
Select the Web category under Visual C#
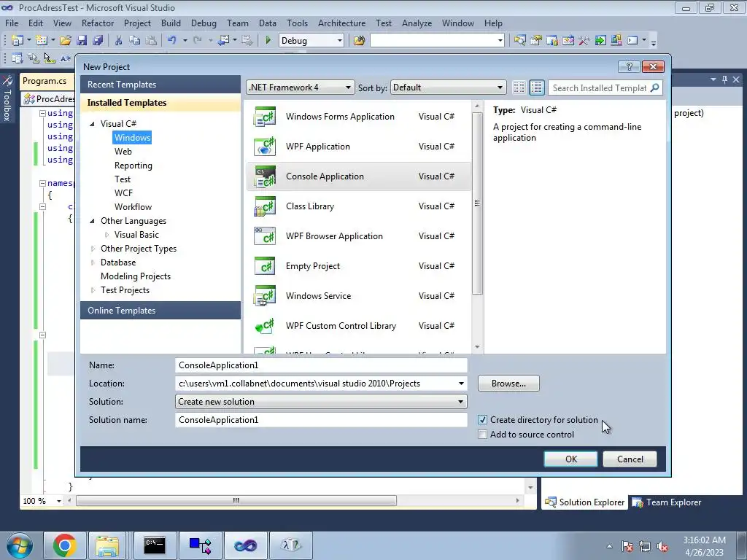point(123,152)
